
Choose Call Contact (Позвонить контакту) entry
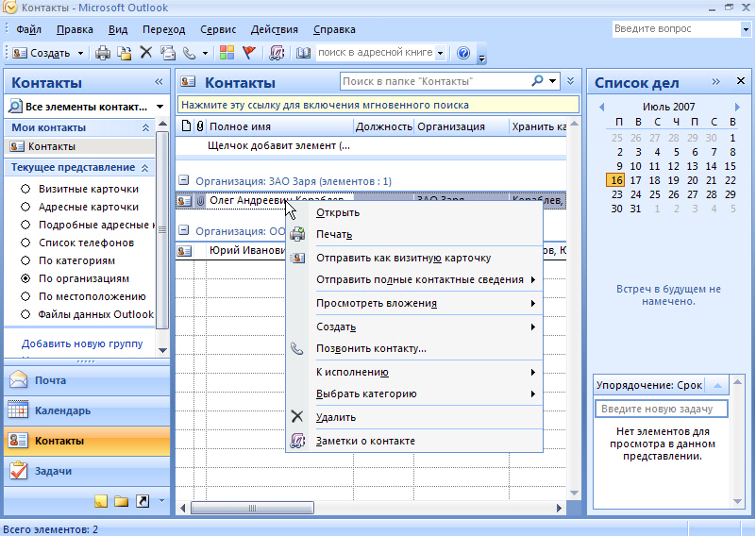(x=414, y=348)
